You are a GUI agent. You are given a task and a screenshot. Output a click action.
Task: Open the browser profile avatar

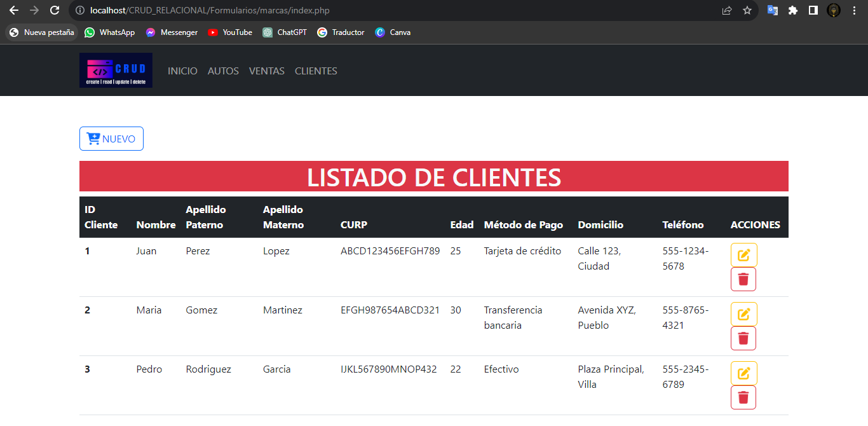[x=833, y=10]
